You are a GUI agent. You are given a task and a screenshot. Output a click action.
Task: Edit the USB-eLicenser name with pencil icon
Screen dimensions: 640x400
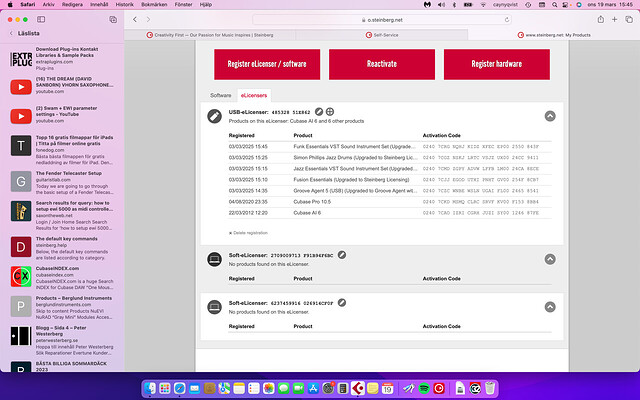pyautogui.click(x=319, y=111)
